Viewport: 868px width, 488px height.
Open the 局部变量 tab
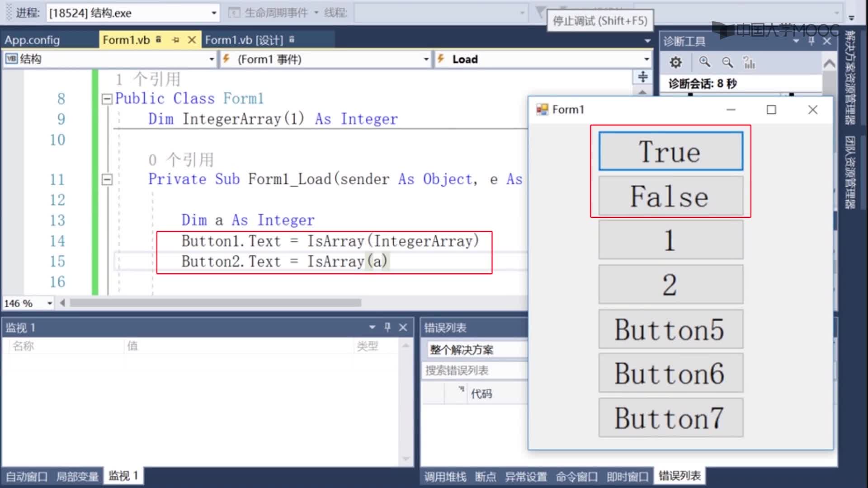point(77,476)
